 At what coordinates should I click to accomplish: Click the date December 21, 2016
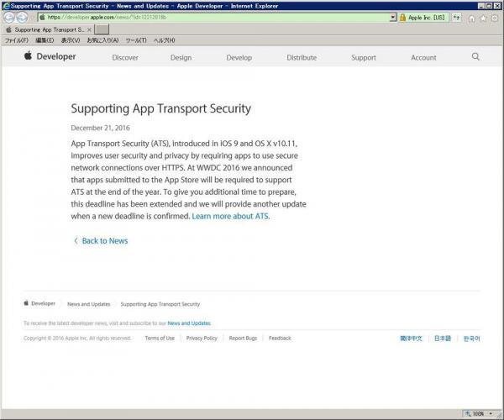pos(100,128)
